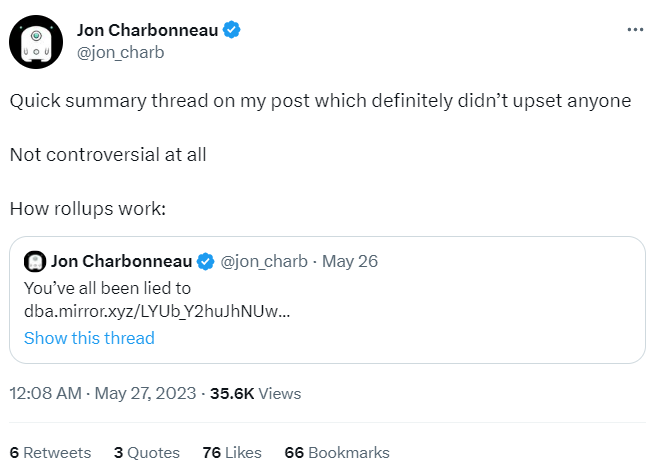Screen dimensions: 655x476
Task: Click the @jon_charb handle in the quoted tweet
Action: (x=263, y=262)
